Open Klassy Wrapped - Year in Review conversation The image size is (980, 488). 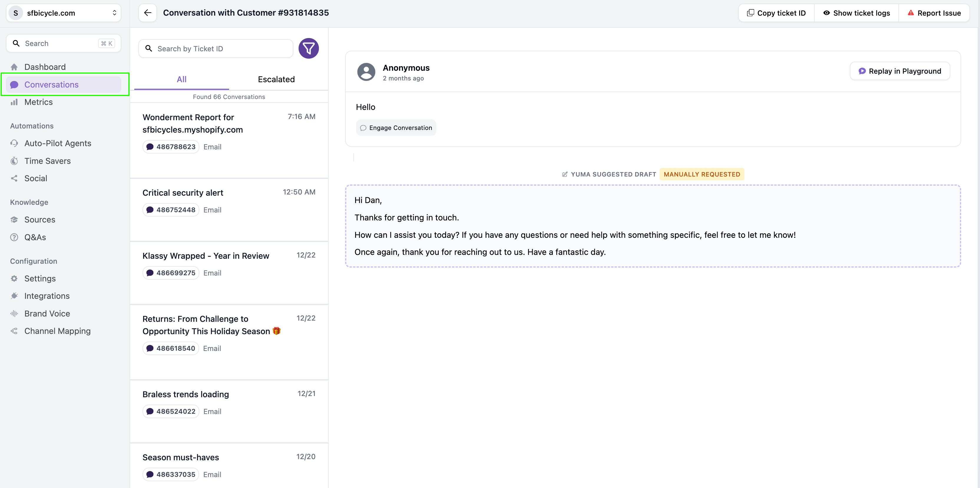click(229, 273)
